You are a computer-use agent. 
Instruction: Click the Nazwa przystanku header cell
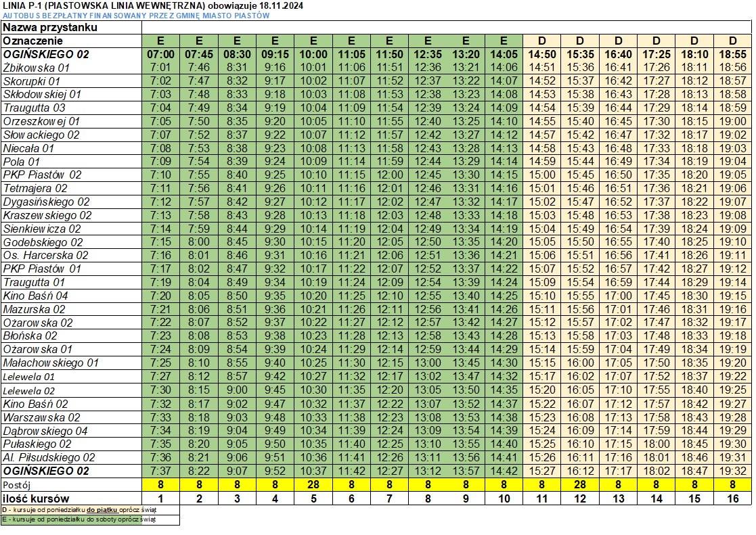click(50, 28)
